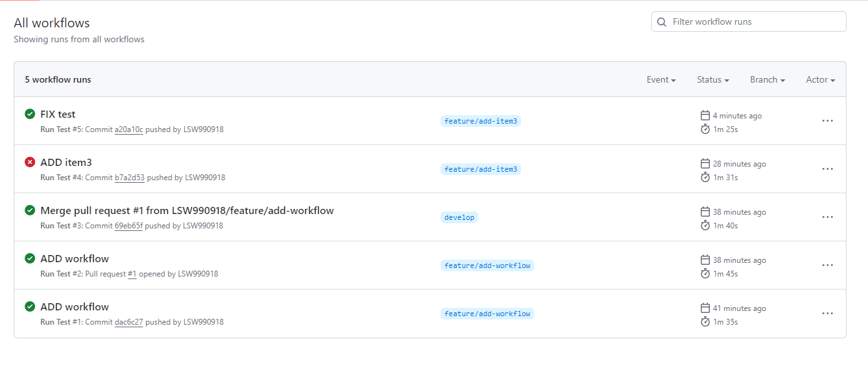Screen dimensions: 868x365
Task: Open pull request #1 link in Run Test #2
Action: (x=132, y=274)
